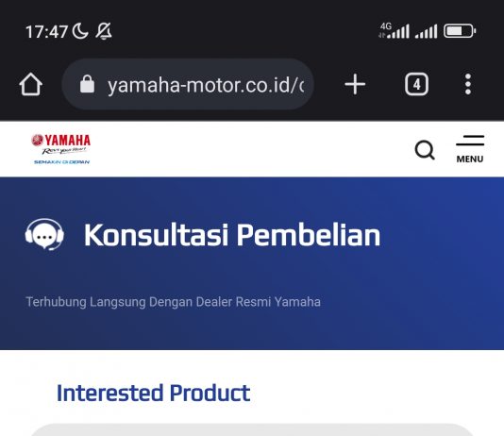Open a new tab with the plus icon
The height and width of the screenshot is (436, 504).
[355, 85]
